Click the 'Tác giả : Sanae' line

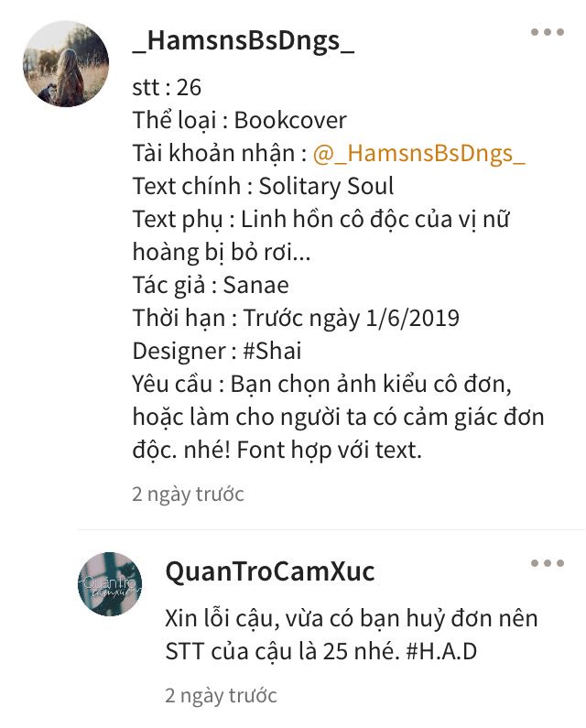click(211, 285)
